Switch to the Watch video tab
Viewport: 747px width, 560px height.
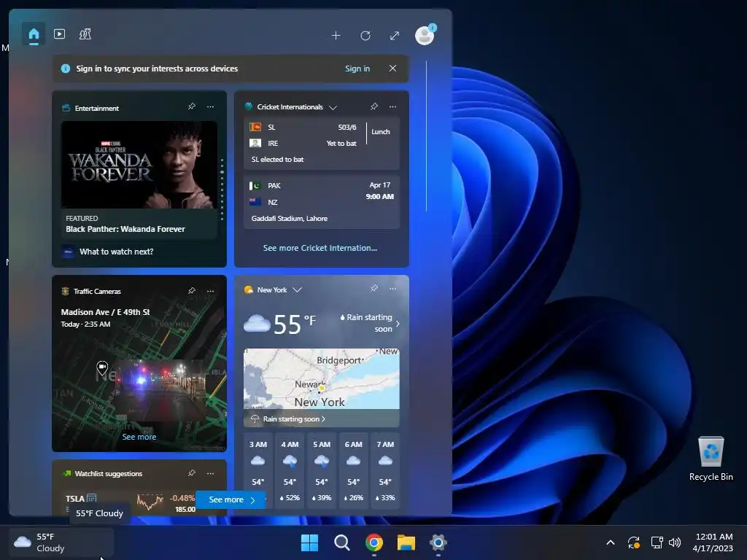pos(60,34)
